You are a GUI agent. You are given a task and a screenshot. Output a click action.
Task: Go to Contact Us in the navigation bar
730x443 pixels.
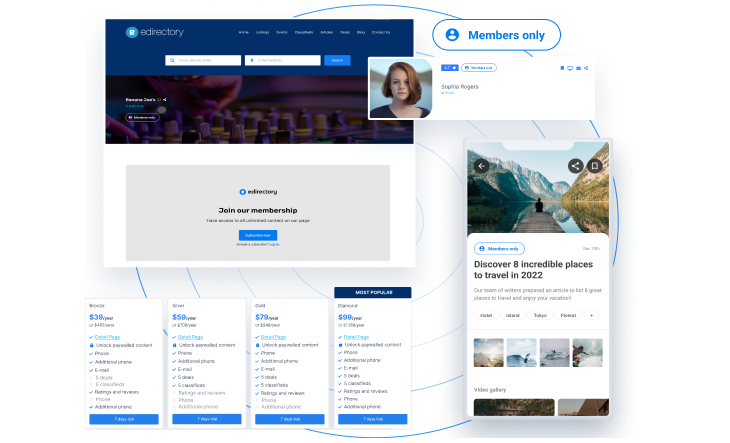[x=381, y=32]
